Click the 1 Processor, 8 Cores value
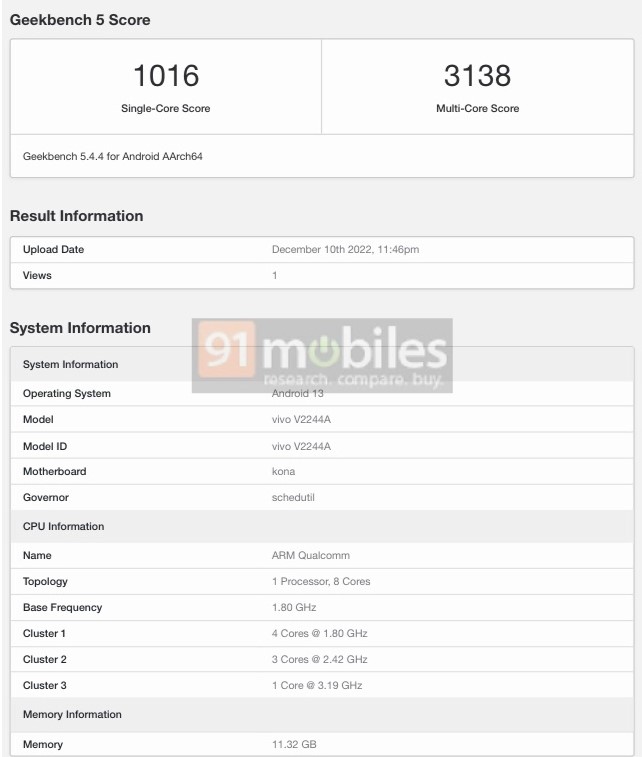Viewport: 642px width, 757px height. [x=321, y=582]
